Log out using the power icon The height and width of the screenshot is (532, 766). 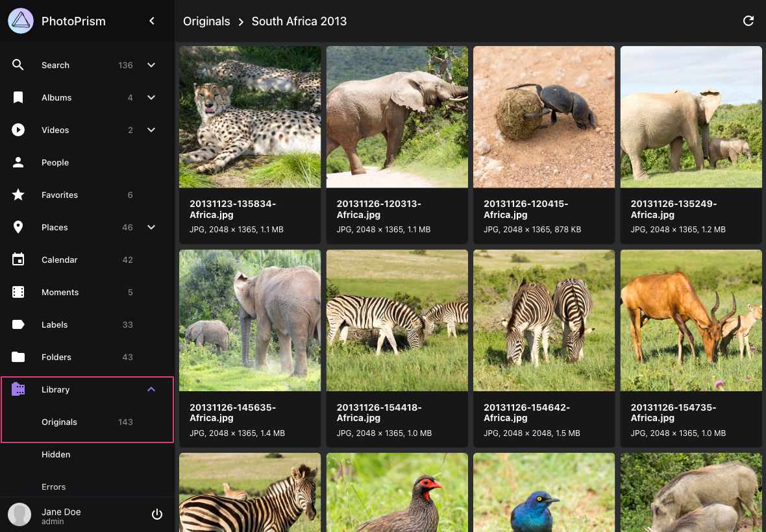coord(156,514)
